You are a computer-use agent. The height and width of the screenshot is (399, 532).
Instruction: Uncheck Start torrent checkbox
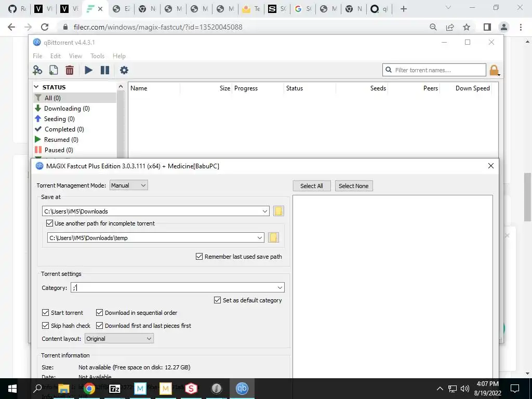click(46, 312)
